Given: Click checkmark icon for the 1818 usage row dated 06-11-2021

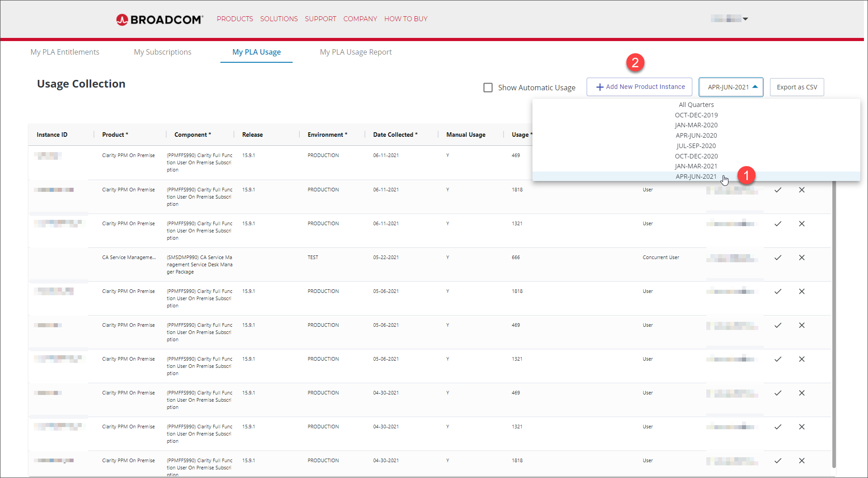Looking at the screenshot, I should pos(778,190).
